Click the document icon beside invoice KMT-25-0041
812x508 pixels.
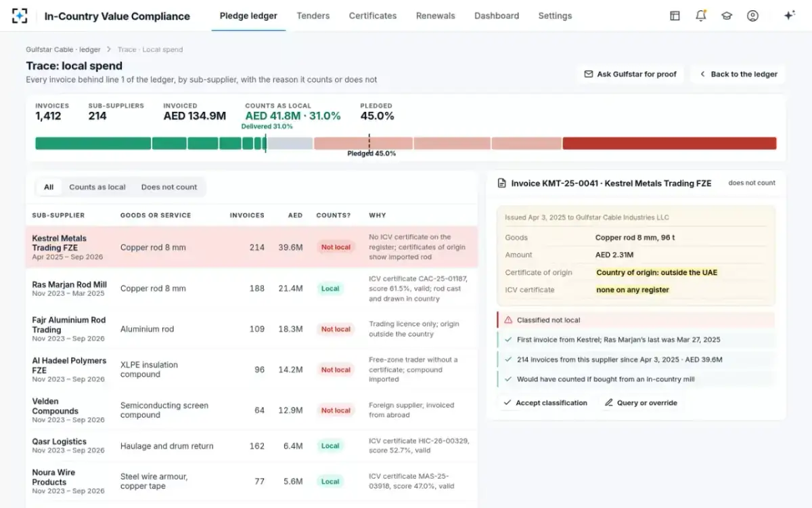(x=502, y=183)
